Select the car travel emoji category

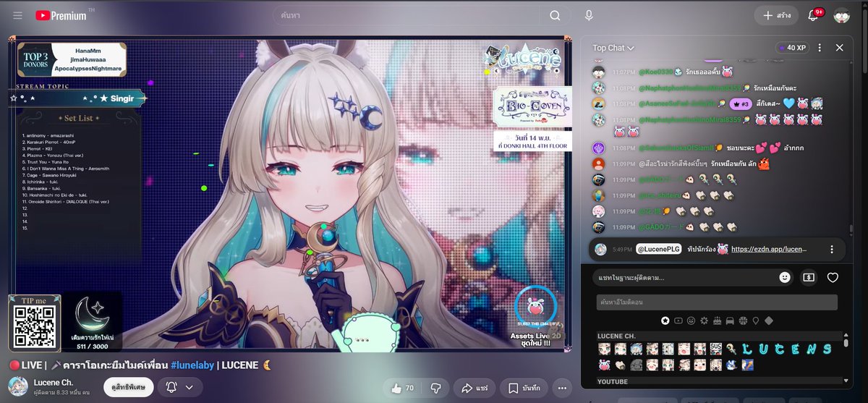tap(730, 321)
